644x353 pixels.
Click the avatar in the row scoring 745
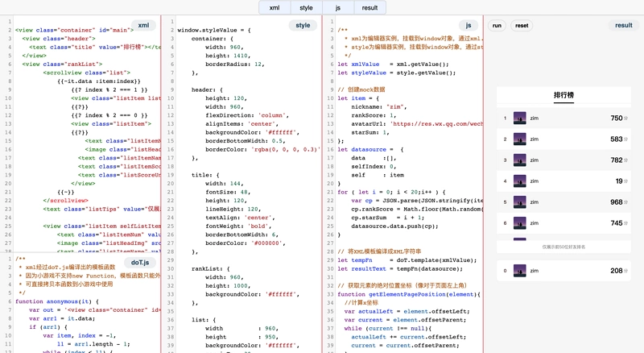point(519,223)
